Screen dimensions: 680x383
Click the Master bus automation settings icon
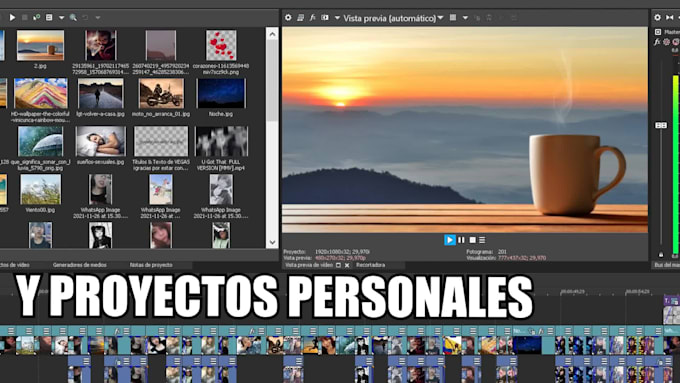click(x=667, y=42)
